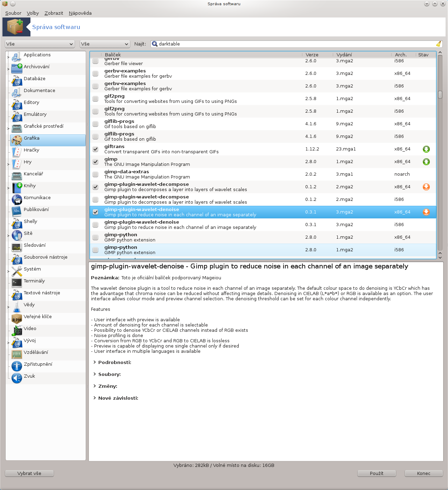Click the gimp update status icon
448x490 pixels.
426,162
